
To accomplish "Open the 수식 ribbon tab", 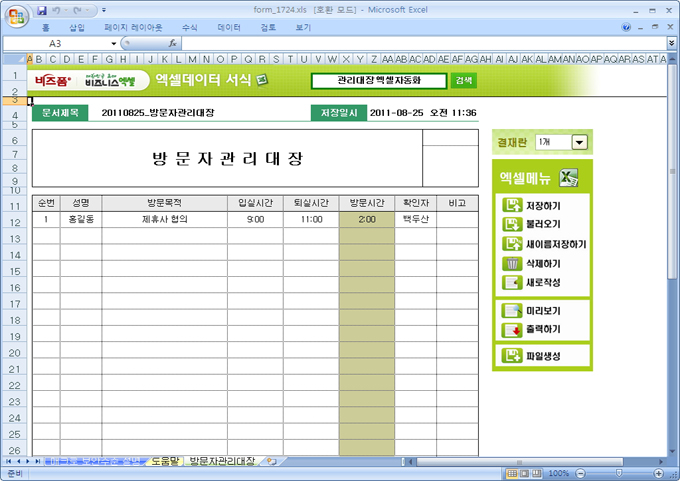I will [190, 28].
